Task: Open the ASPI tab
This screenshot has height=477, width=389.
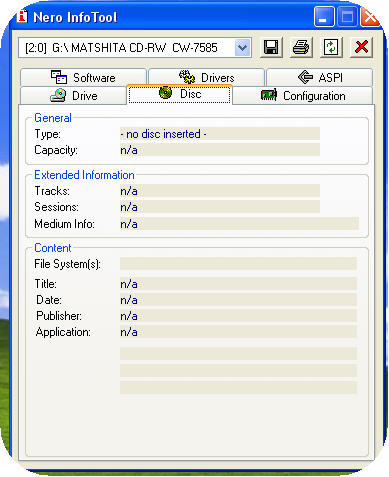Action: coord(319,78)
